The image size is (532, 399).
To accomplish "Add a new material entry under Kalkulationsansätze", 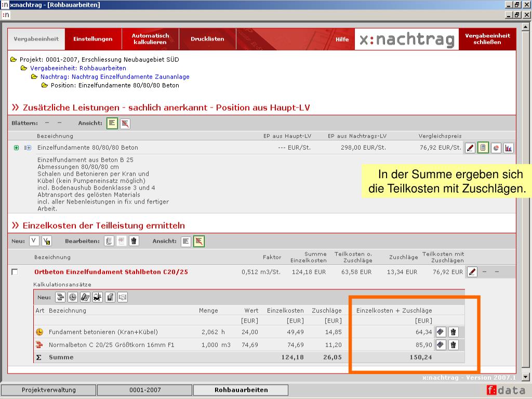I will pos(60,298).
